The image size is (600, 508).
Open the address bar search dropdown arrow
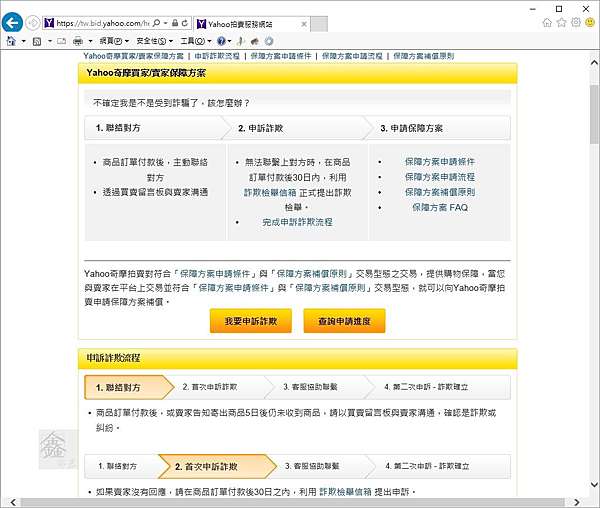165,23
